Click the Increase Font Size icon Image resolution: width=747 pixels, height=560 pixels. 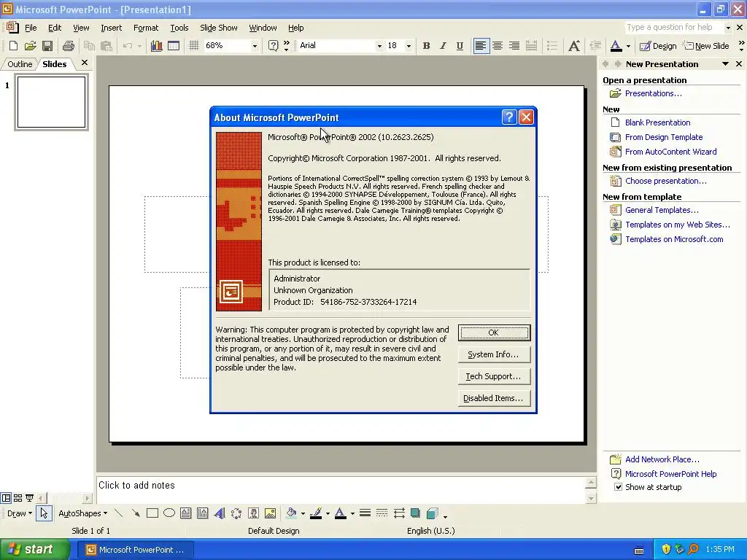pyautogui.click(x=574, y=46)
